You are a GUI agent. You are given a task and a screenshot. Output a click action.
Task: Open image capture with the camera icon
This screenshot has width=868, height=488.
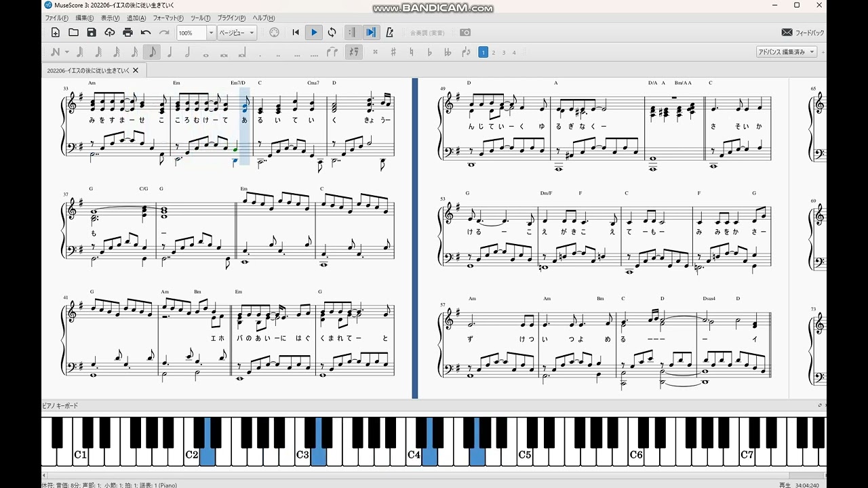(x=465, y=33)
